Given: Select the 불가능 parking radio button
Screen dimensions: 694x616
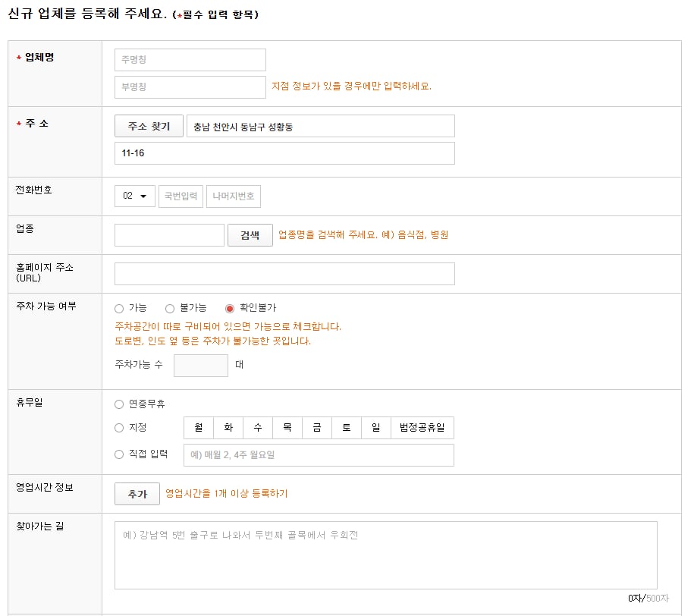Looking at the screenshot, I should coord(170,308).
